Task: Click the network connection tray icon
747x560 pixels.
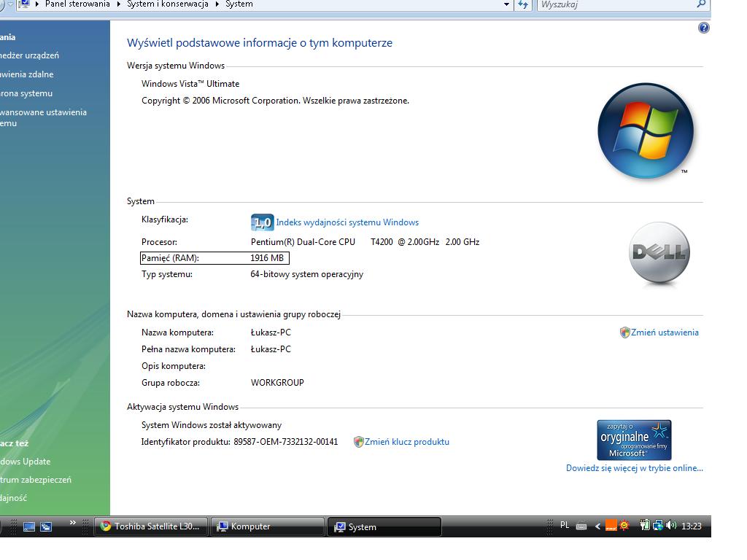Action: pyautogui.click(x=658, y=526)
